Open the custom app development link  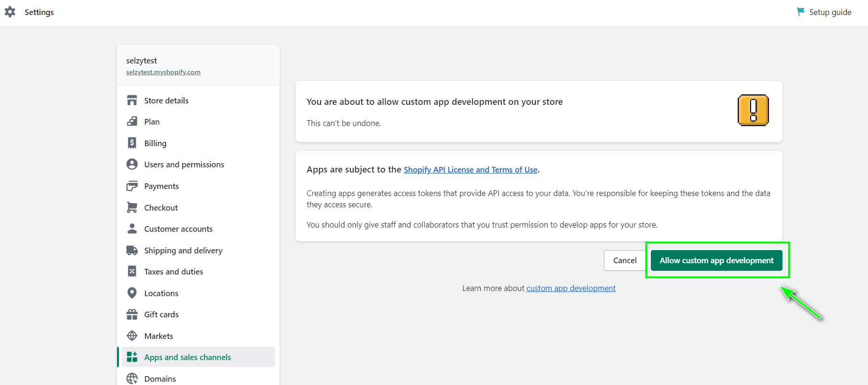pyautogui.click(x=571, y=288)
